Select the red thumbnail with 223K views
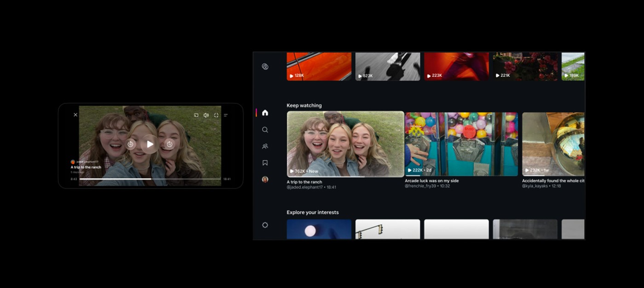Image resolution: width=644 pixels, height=288 pixels. 456,66
